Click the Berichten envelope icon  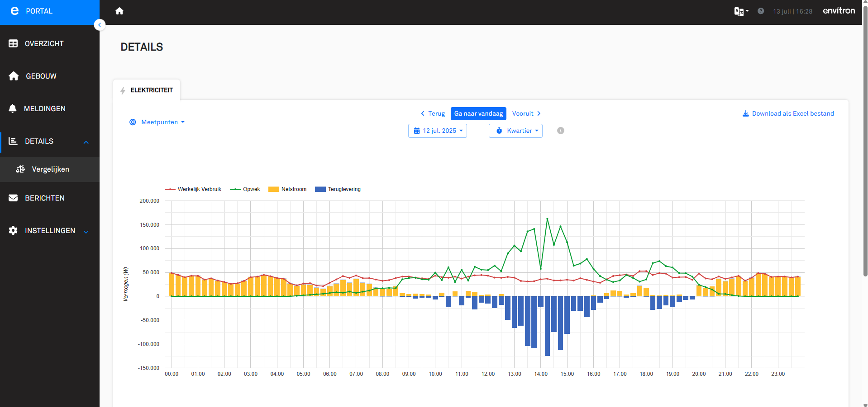coord(13,198)
